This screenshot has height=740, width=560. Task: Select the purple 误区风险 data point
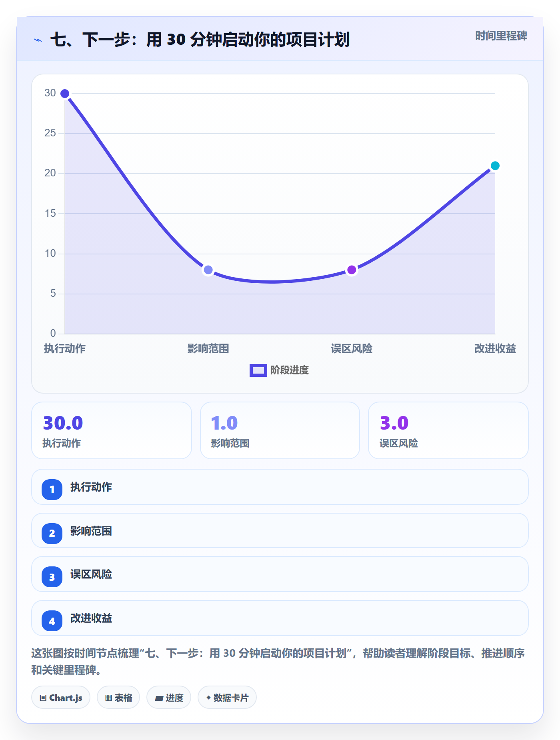352,270
